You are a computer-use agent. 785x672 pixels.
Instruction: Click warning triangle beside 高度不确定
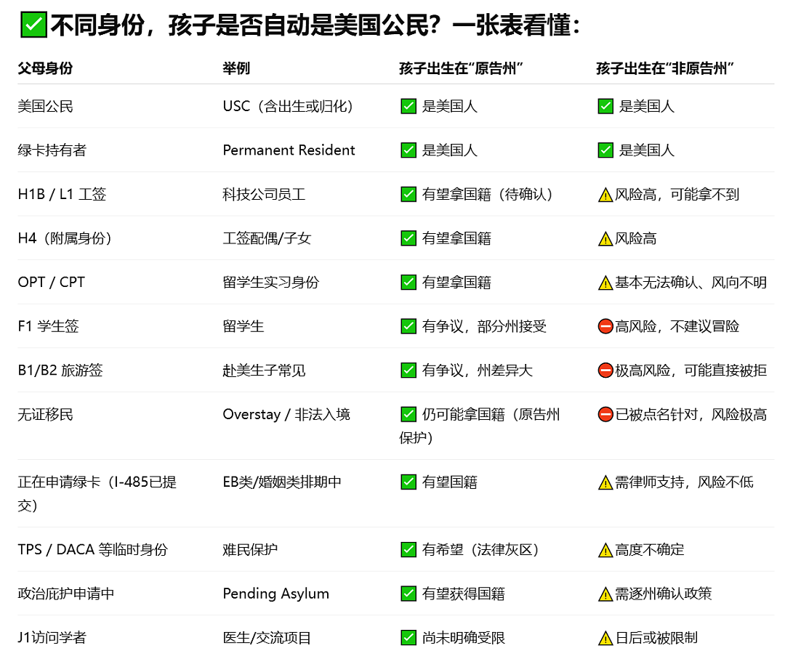click(x=605, y=550)
